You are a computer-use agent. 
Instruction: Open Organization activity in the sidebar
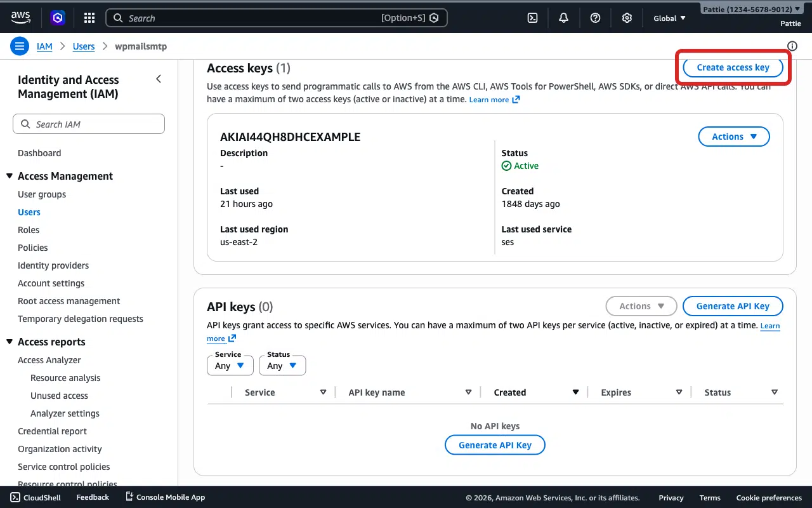[x=60, y=449]
